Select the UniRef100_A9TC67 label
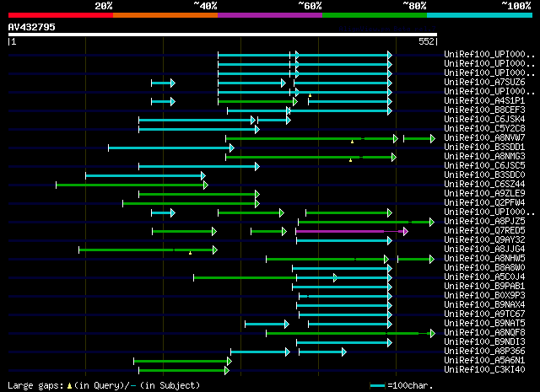The width and height of the screenshot is (540, 392). (484, 314)
